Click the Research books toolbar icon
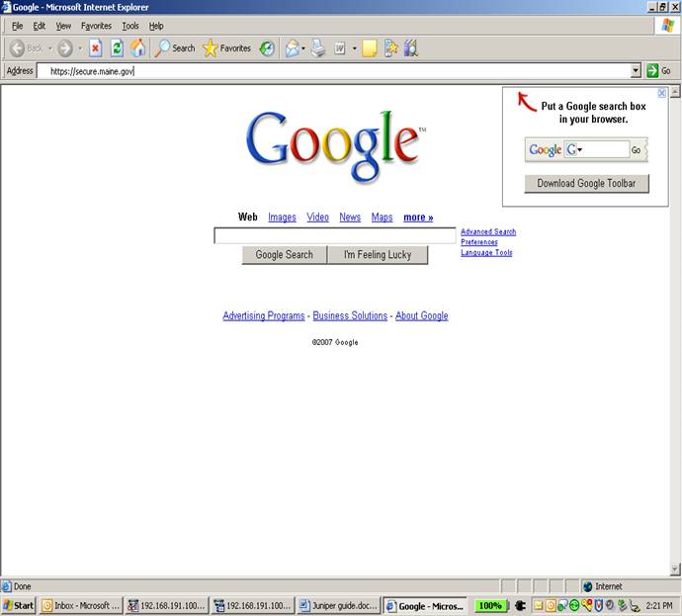This screenshot has width=682, height=616. 410,48
